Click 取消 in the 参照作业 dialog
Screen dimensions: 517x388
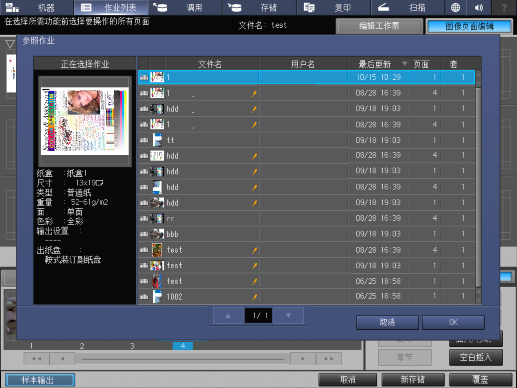click(x=387, y=322)
